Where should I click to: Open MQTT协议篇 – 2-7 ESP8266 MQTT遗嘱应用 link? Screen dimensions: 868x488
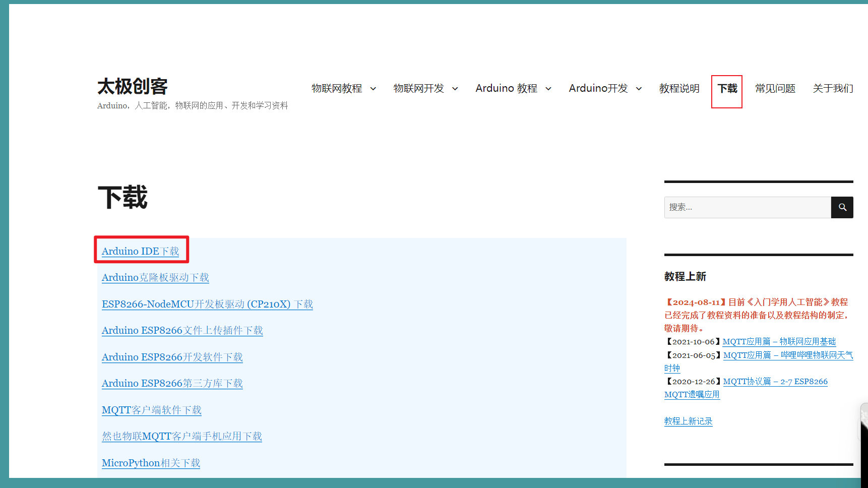click(775, 382)
